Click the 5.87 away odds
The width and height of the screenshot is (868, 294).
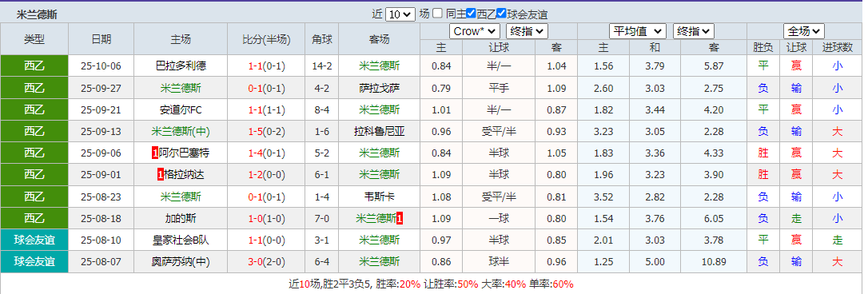click(714, 66)
